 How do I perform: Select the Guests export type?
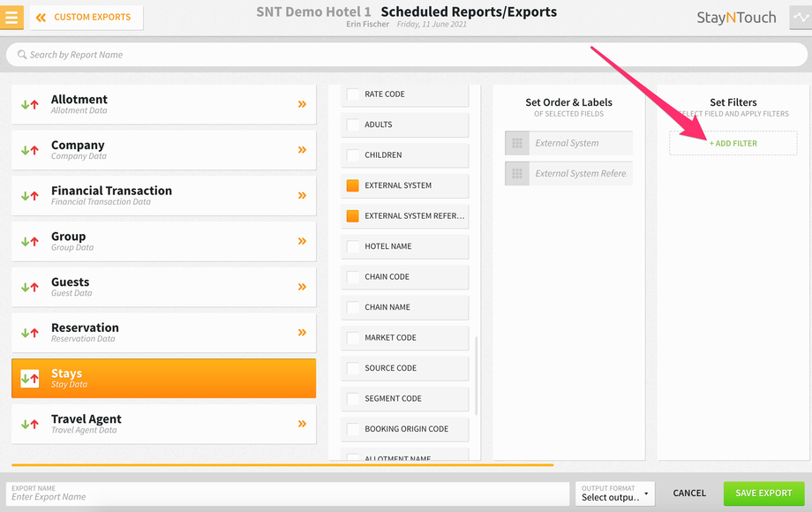coord(163,287)
